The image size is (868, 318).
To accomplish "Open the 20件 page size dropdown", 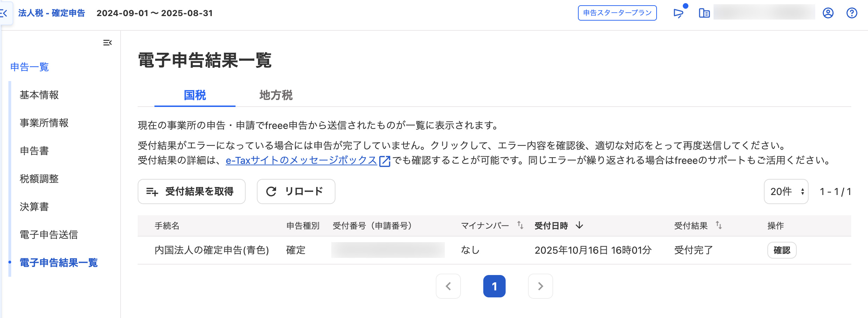I will tap(786, 191).
